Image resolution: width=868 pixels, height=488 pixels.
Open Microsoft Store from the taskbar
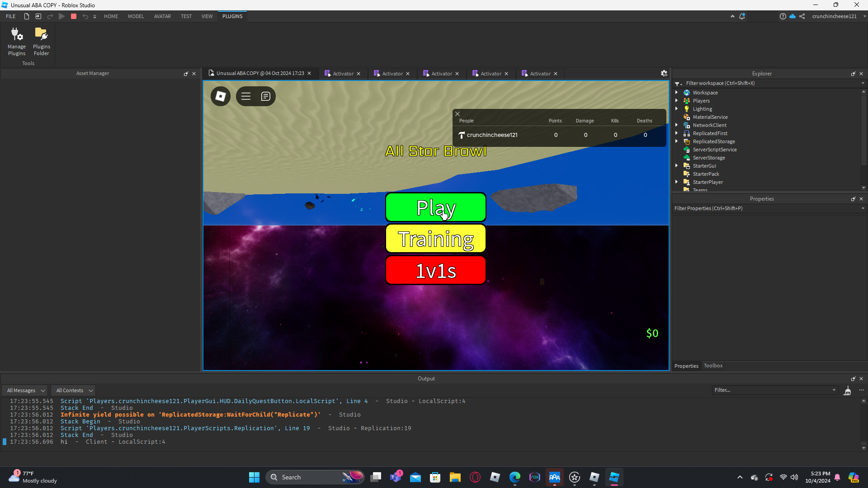coord(435,477)
